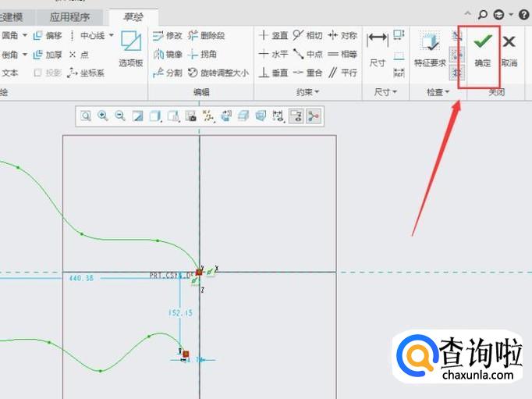Apply the 垂直 perpendicular constraint
The image size is (532, 399).
(x=274, y=73)
